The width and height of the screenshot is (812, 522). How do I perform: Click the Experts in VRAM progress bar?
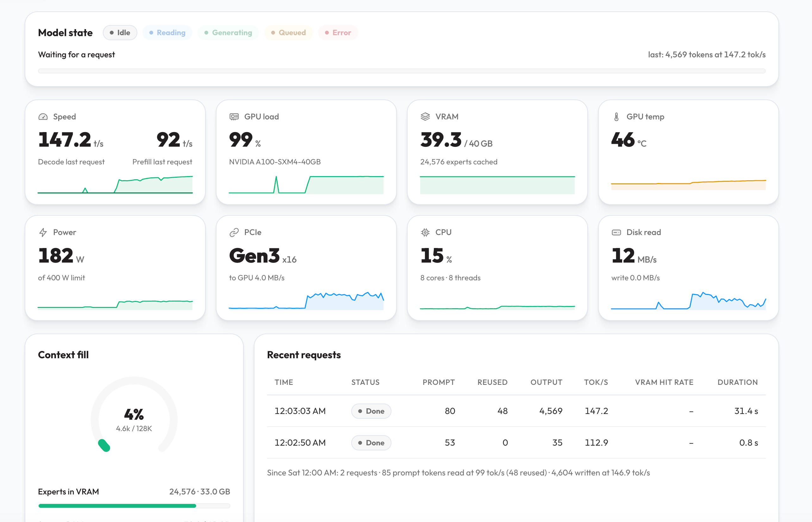click(134, 506)
